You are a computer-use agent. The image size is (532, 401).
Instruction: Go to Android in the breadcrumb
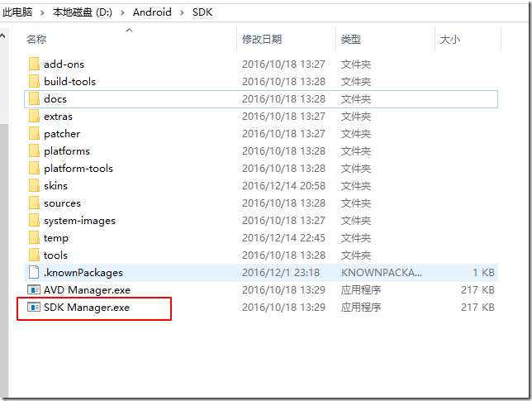click(x=152, y=12)
